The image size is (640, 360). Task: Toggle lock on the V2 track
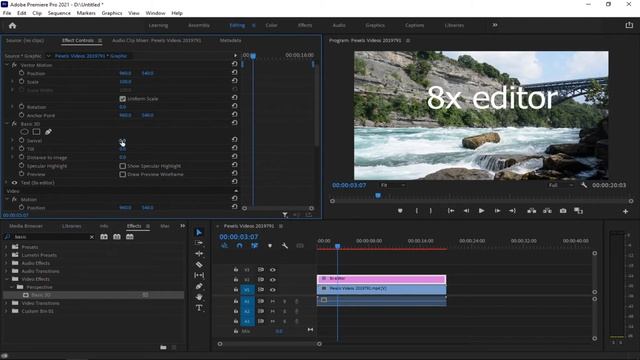236,280
